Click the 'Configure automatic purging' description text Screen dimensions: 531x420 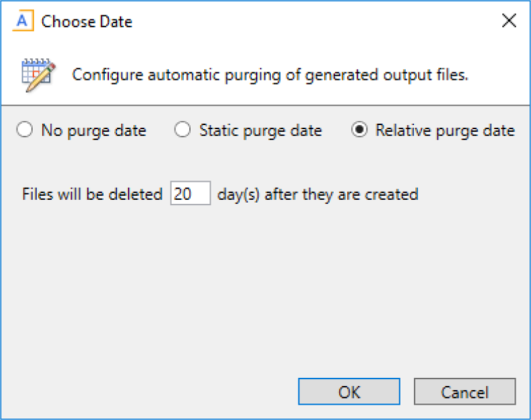270,74
